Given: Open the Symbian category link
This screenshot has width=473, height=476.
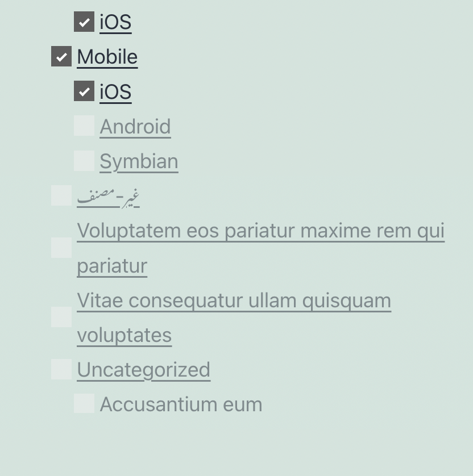Looking at the screenshot, I should coord(139,160).
